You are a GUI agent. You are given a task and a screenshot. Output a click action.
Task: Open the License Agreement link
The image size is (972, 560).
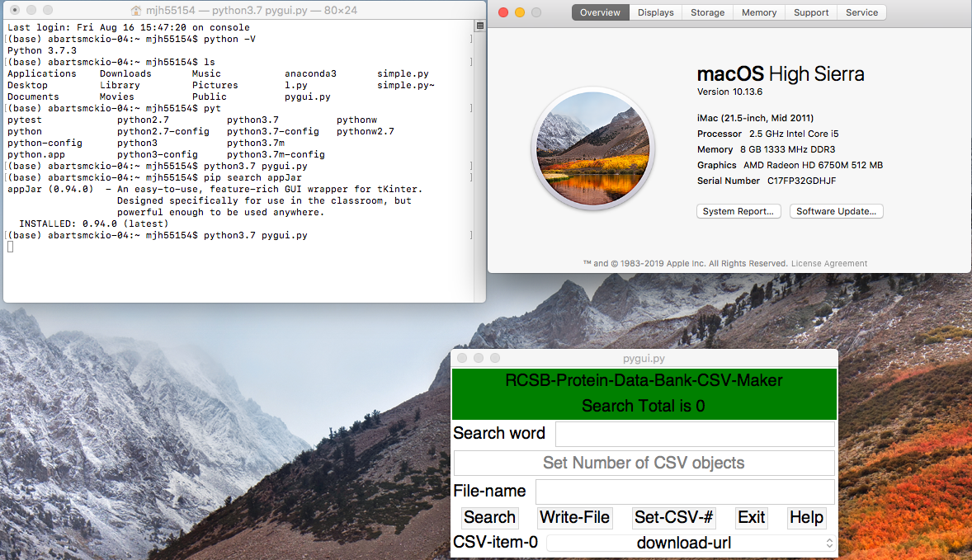pyautogui.click(x=828, y=263)
